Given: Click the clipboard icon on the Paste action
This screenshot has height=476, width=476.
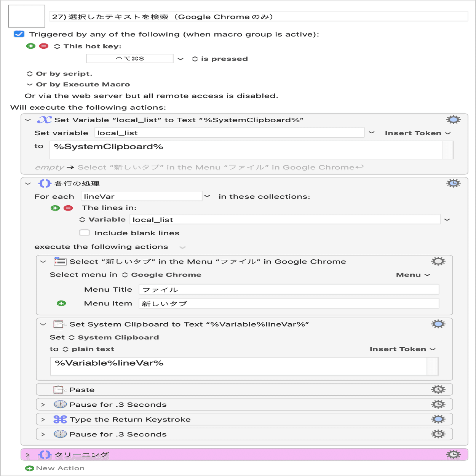Looking at the screenshot, I should [x=60, y=389].
